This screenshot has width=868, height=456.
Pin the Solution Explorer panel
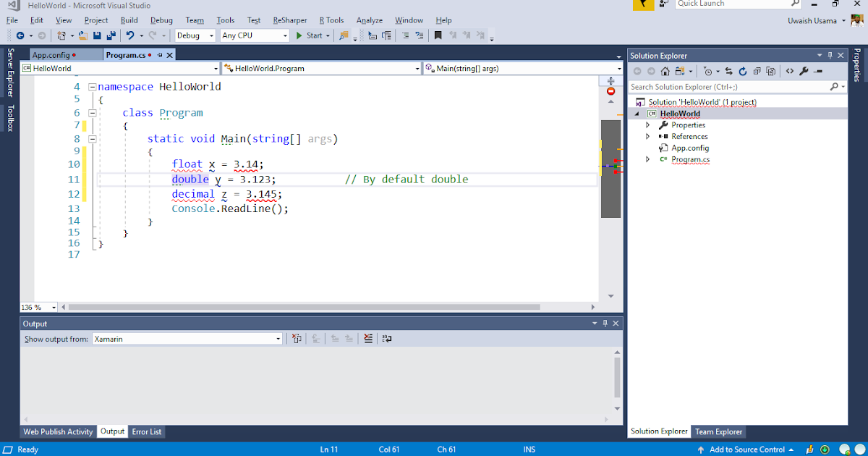point(830,55)
